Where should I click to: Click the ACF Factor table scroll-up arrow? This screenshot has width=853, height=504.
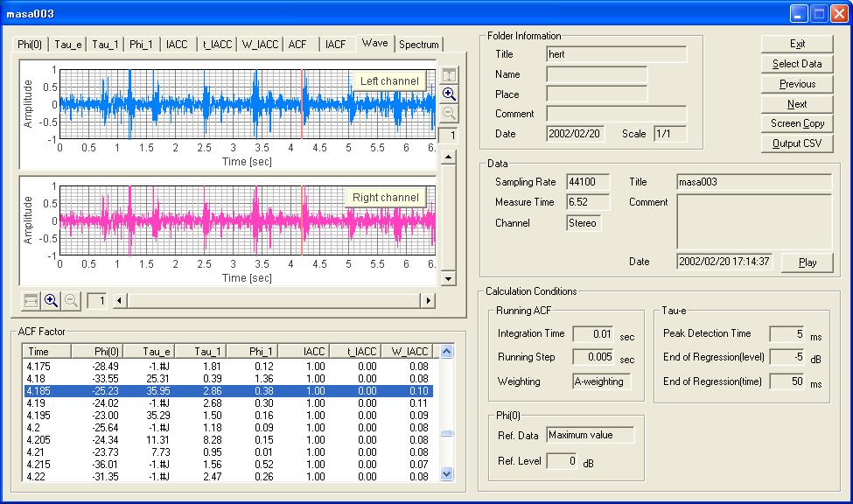pyautogui.click(x=447, y=352)
